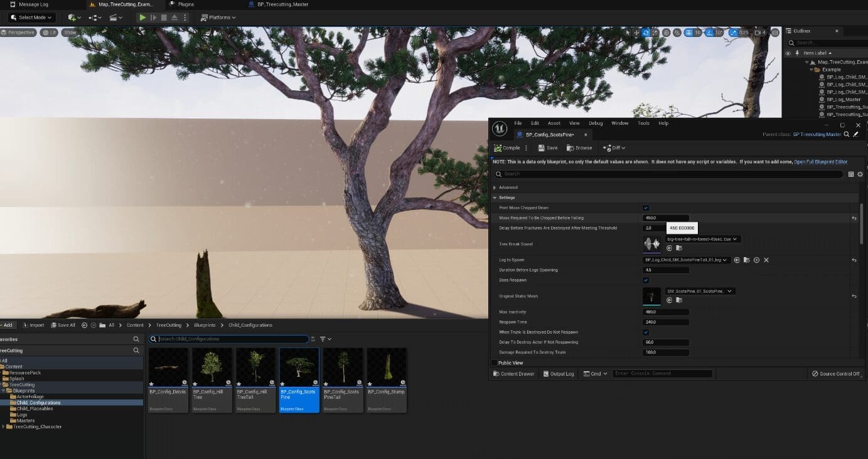Open blueprint details settings gear icon
The width and height of the screenshot is (868, 459).
(x=860, y=174)
